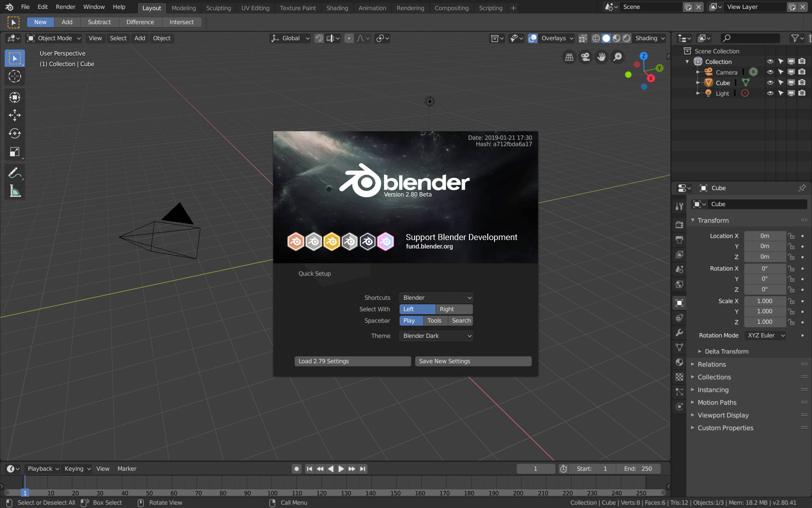Viewport: 812px width, 508px height.
Task: Open the Shortcuts Blender dropdown
Action: (436, 298)
